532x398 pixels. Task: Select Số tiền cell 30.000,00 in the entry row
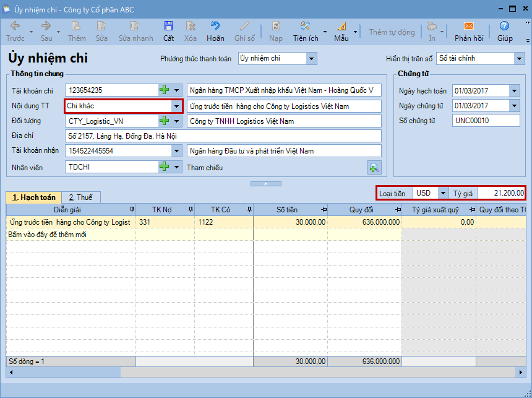[290, 222]
